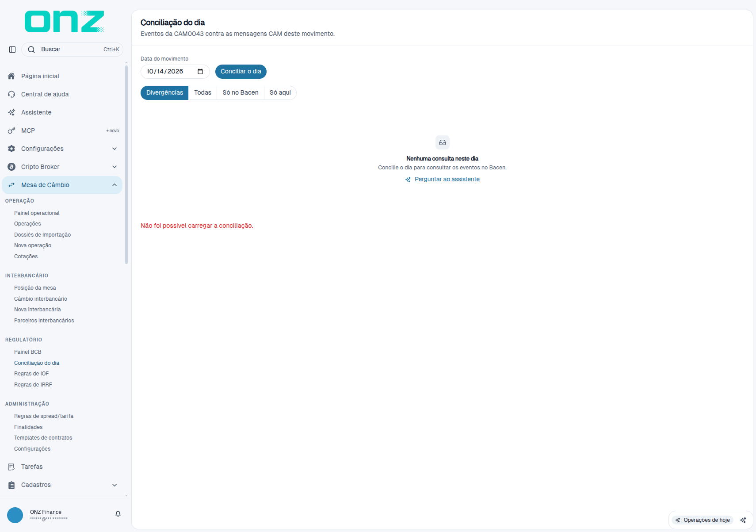Click the Configurações gear icon
The image size is (756, 532).
[11, 149]
